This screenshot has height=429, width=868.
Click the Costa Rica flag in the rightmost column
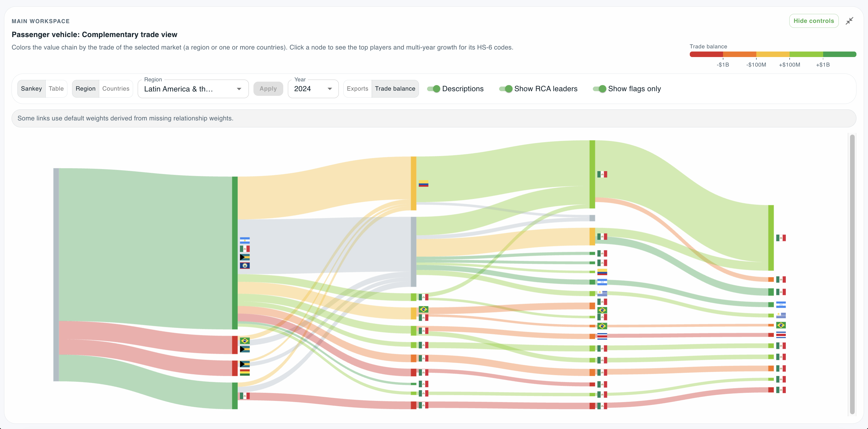pyautogui.click(x=781, y=335)
